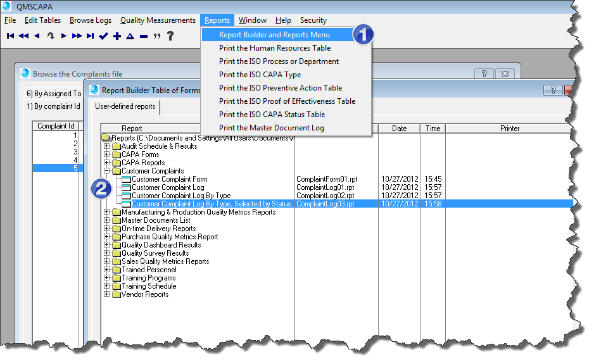This screenshot has height=364, width=594.
Task: Choose Print the Master Document Log
Action: [271, 128]
